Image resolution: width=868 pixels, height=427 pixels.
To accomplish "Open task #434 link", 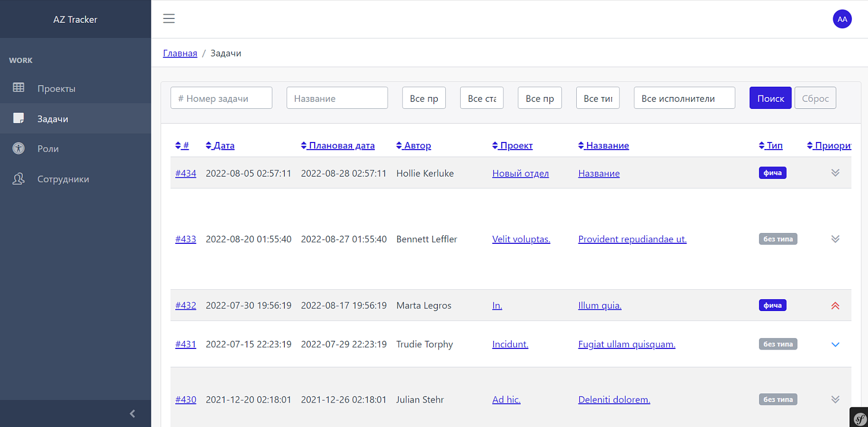I will (x=186, y=173).
